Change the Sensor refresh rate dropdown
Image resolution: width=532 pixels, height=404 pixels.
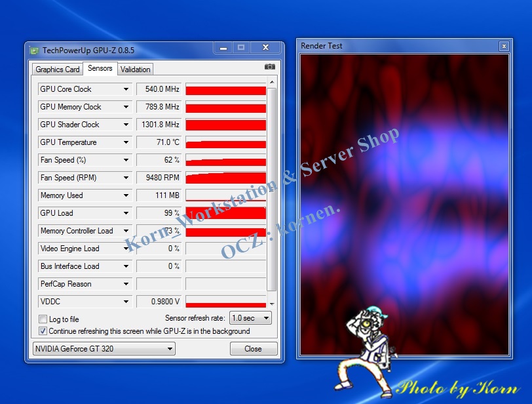250,318
